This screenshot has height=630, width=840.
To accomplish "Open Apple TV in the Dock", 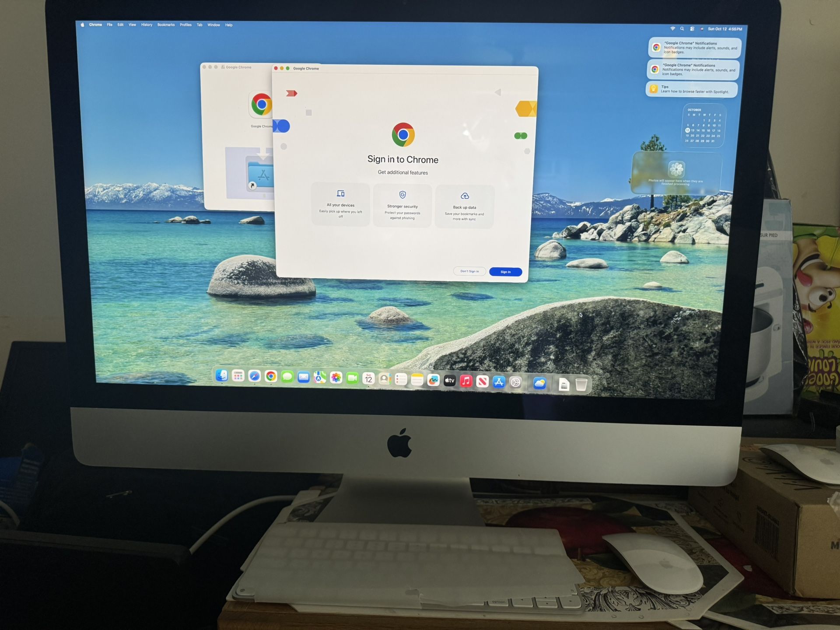I will click(x=450, y=380).
